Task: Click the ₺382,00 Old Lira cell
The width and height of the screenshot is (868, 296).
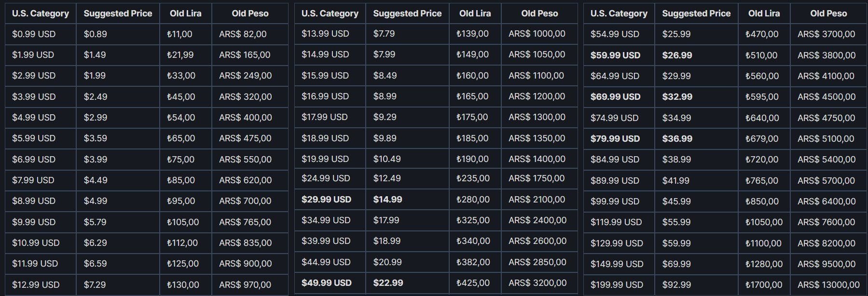Action: coord(473,262)
